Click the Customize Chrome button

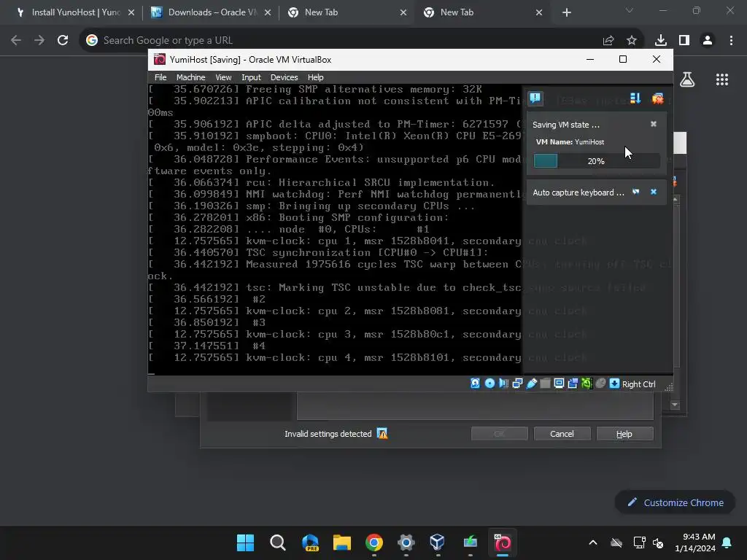675,502
